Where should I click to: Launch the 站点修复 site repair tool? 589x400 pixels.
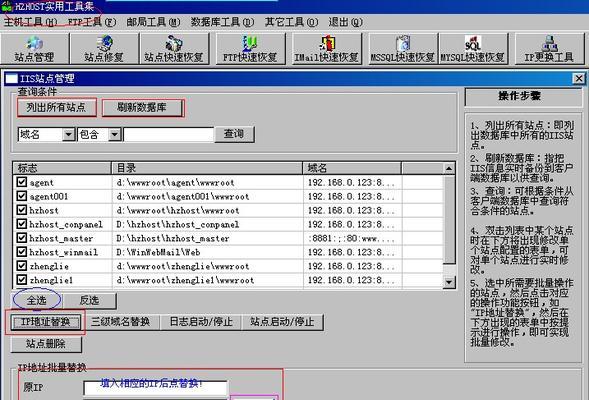tap(104, 49)
